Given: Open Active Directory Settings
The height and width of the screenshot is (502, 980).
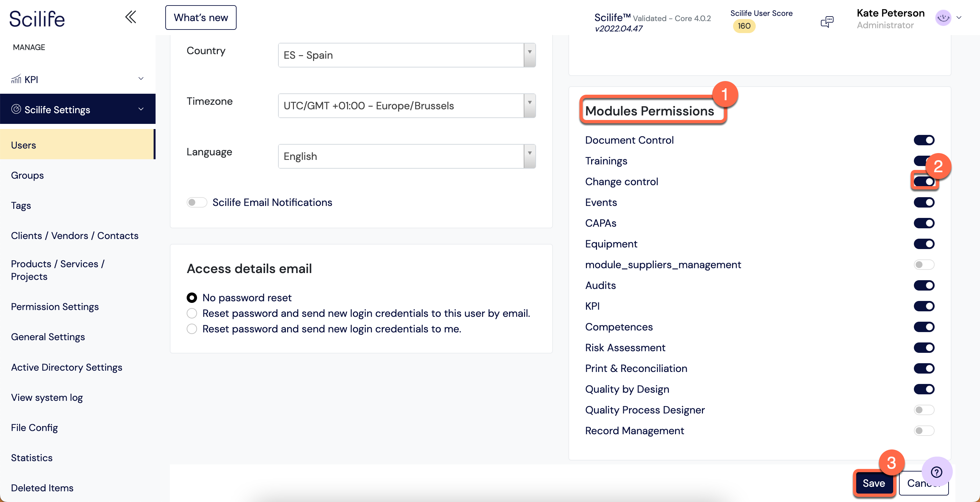Looking at the screenshot, I should [66, 367].
